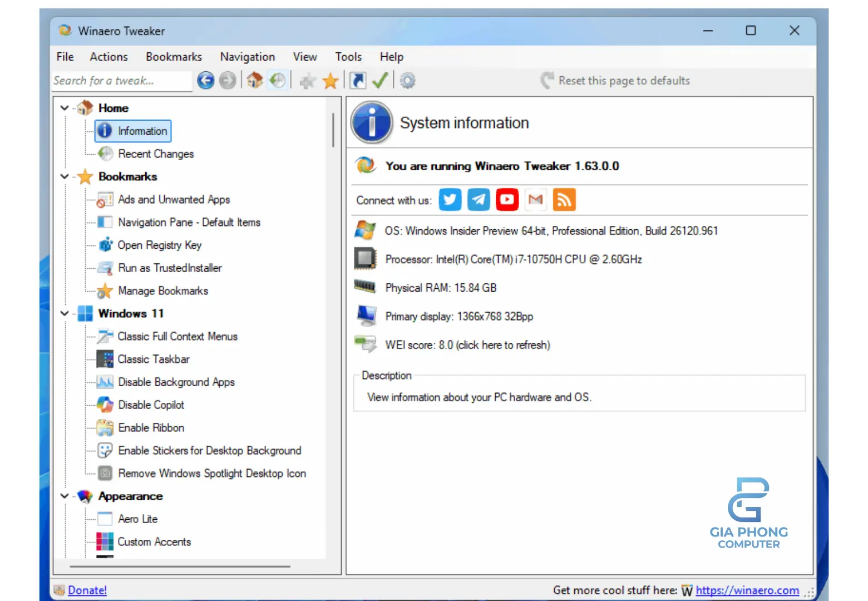Click the RSS feed icon
The height and width of the screenshot is (601, 868).
564,199
